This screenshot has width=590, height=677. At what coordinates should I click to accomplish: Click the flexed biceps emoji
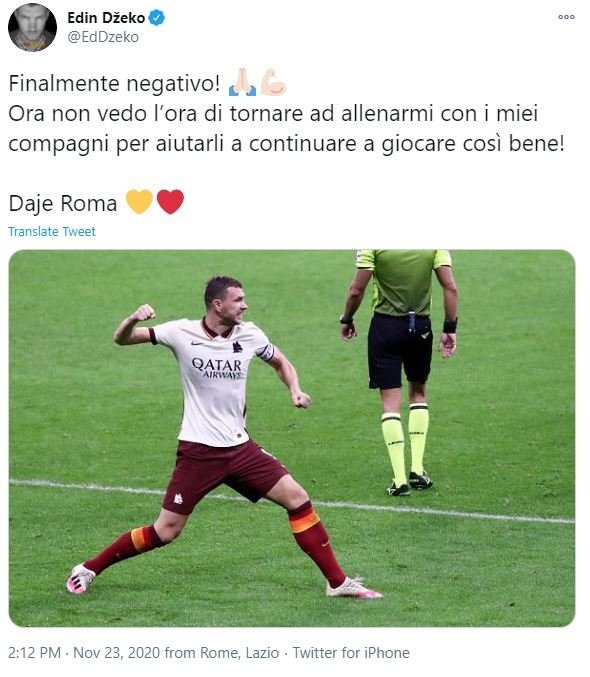click(x=273, y=82)
